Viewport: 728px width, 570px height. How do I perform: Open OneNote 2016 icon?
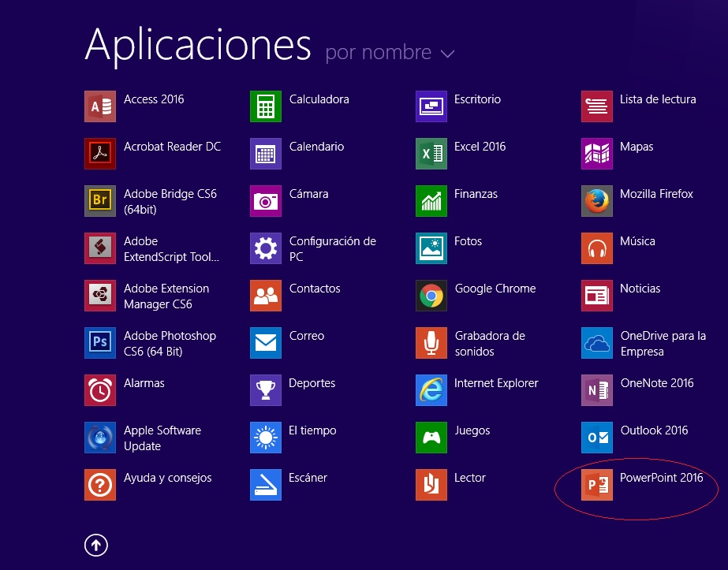596,390
